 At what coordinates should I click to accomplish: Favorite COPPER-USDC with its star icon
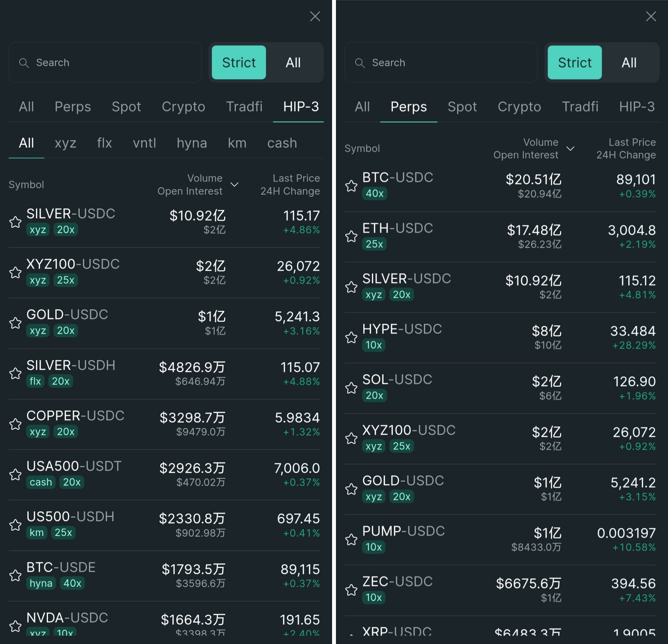pyautogui.click(x=15, y=424)
